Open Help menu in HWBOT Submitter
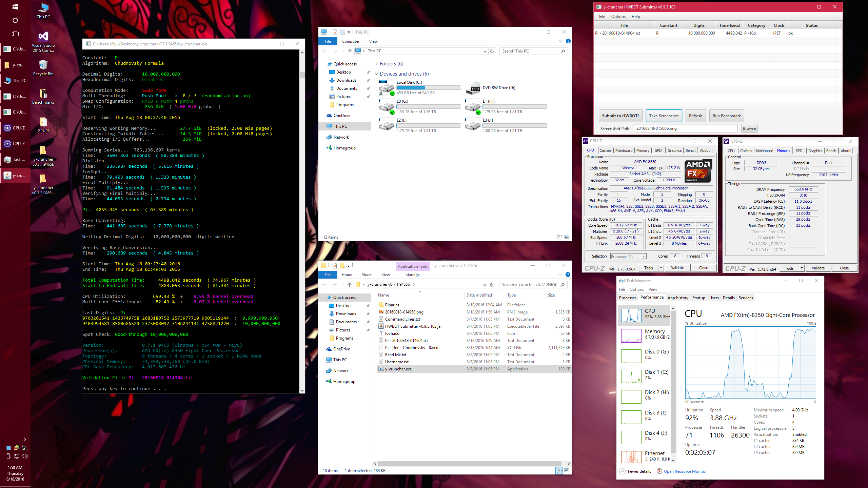This screenshot has width=868, height=488. [635, 16]
